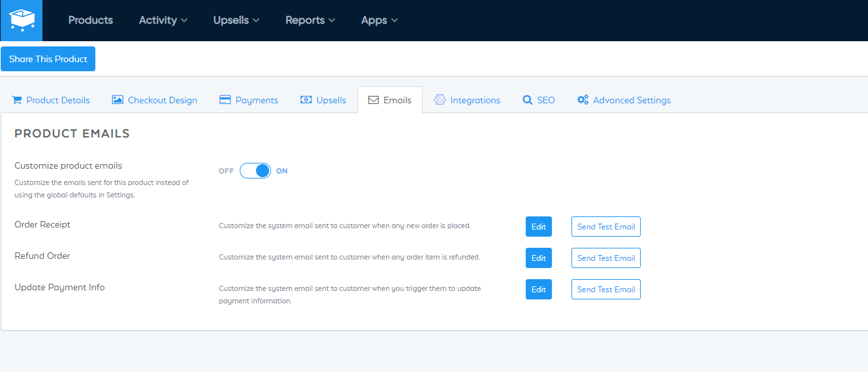This screenshot has height=372, width=868.
Task: Click the Refund Order row label
Action: (x=42, y=256)
